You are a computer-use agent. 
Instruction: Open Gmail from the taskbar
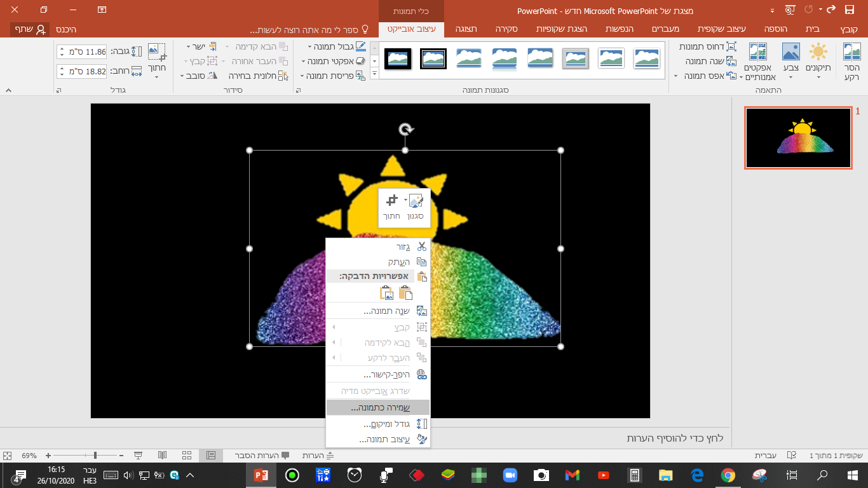tap(572, 475)
